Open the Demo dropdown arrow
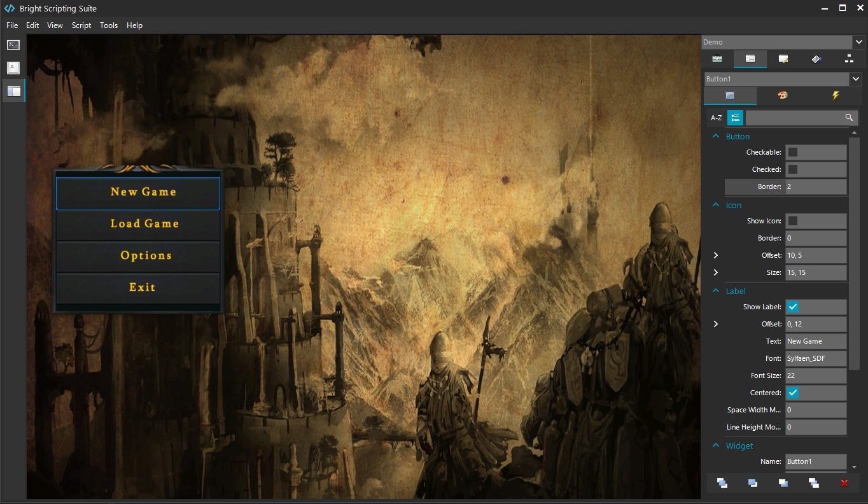 coord(858,42)
